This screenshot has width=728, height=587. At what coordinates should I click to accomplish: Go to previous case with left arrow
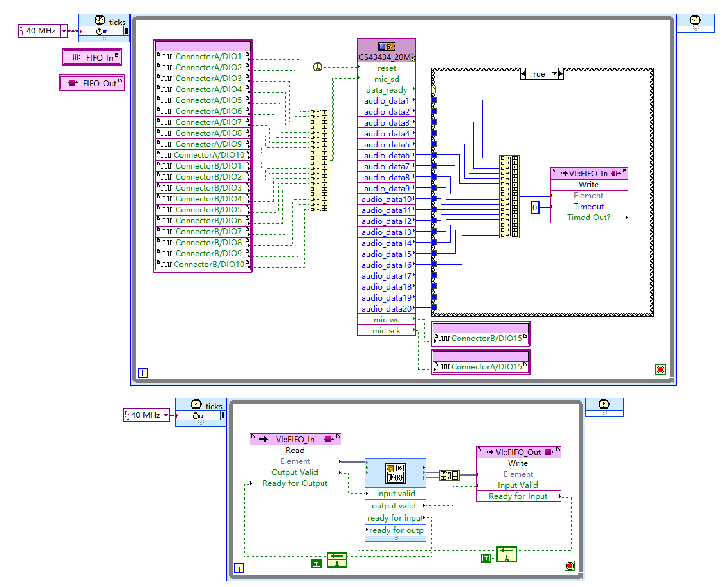pyautogui.click(x=523, y=74)
